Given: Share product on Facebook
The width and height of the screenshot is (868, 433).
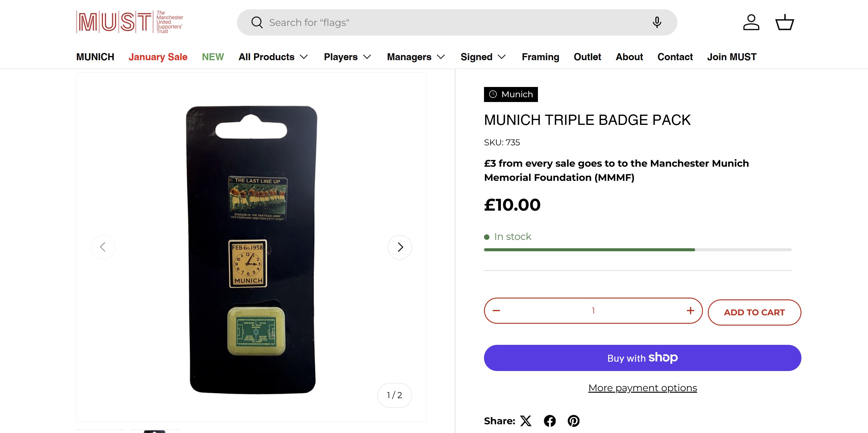Looking at the screenshot, I should 550,421.
